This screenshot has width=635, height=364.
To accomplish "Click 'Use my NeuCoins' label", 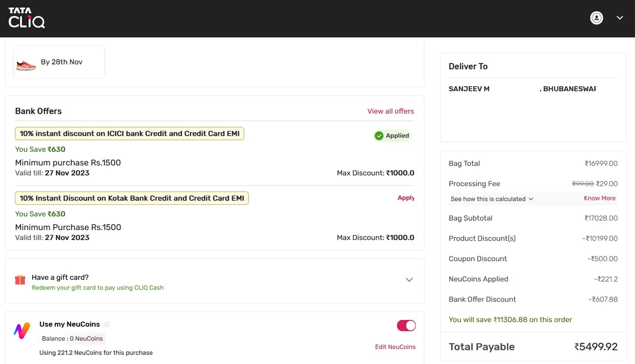I will pos(69,324).
